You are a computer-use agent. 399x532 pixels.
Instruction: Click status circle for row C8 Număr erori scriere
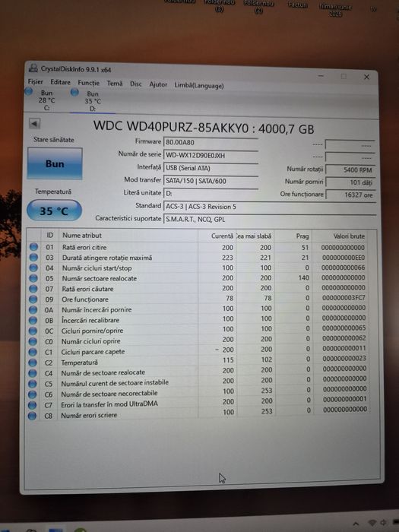[x=32, y=415]
